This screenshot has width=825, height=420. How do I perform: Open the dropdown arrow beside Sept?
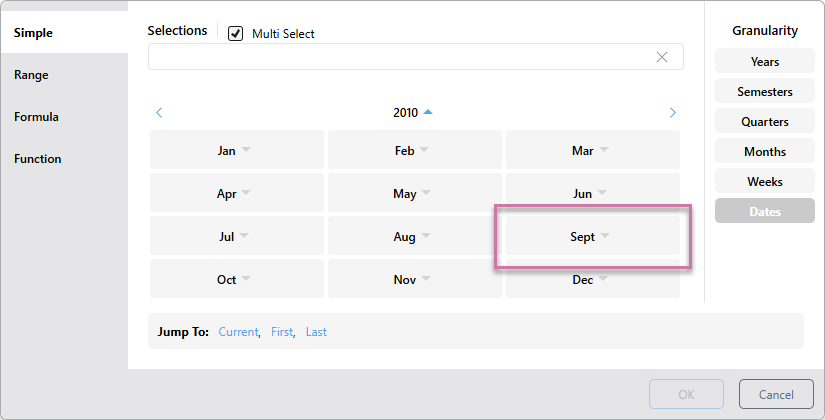[x=605, y=237]
